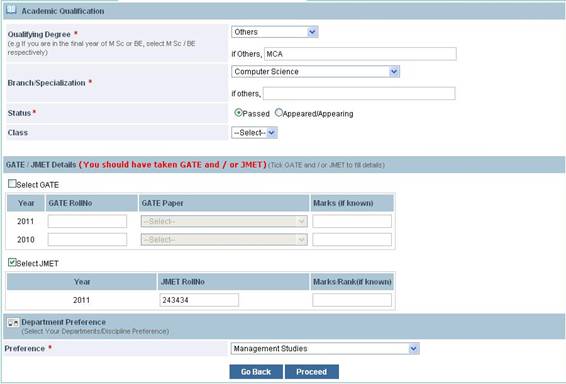Open the Preference dropdown showing Management Studies
Image resolution: width=566 pixels, height=384 pixels.
pos(325,349)
